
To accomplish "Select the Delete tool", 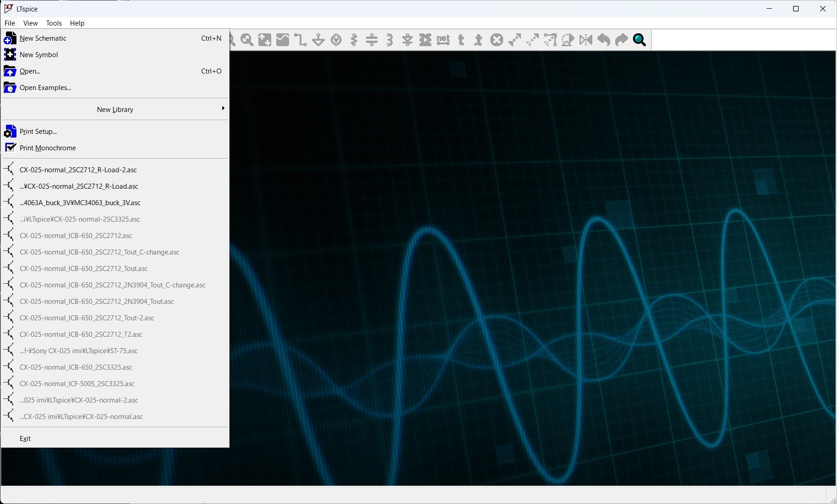I will point(497,40).
